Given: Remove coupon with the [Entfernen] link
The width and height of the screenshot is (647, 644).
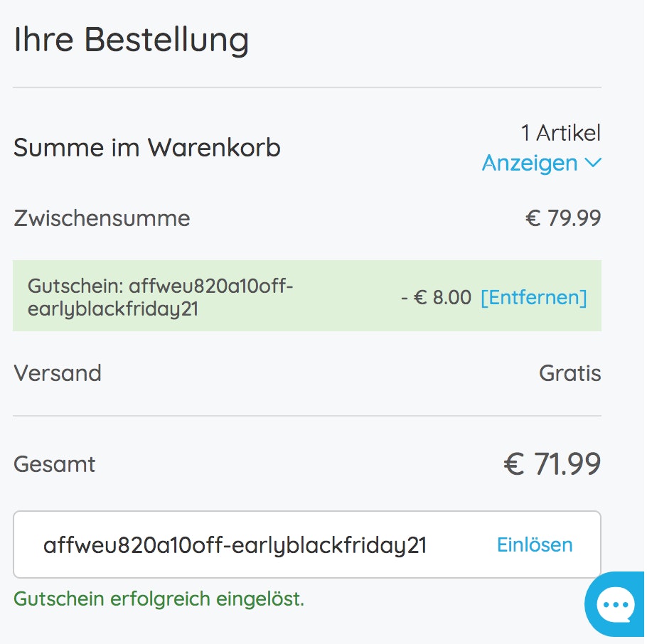Looking at the screenshot, I should 533,297.
